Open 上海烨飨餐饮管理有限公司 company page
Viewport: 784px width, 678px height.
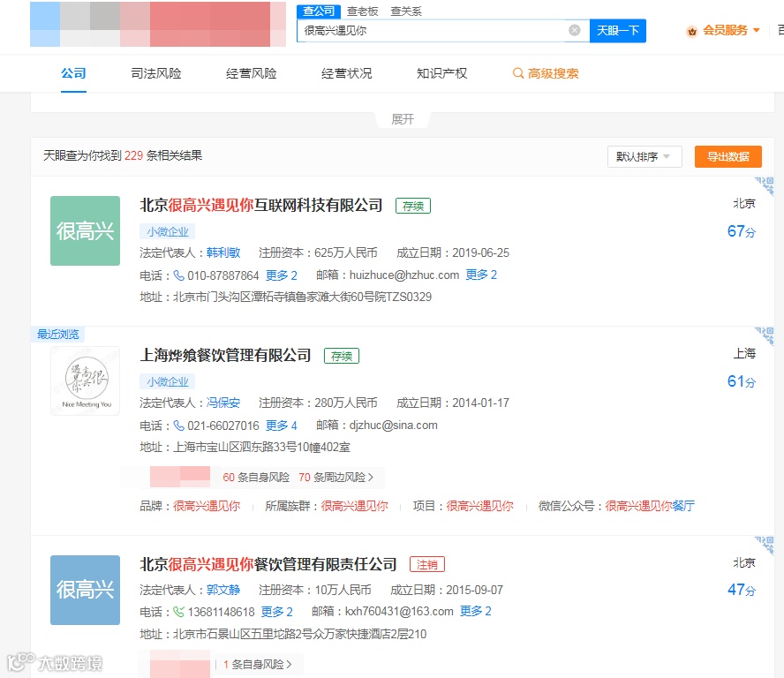[x=225, y=355]
